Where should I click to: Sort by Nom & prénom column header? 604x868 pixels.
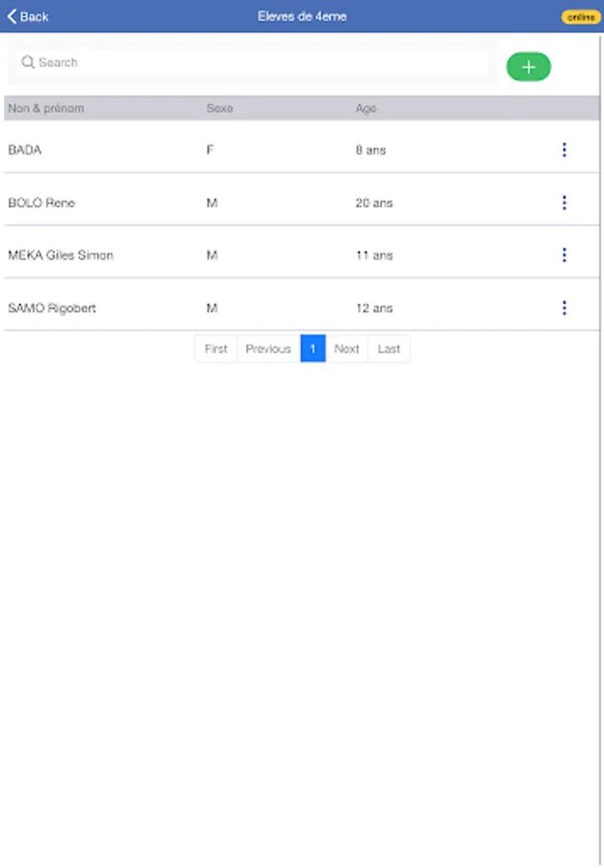(x=46, y=108)
